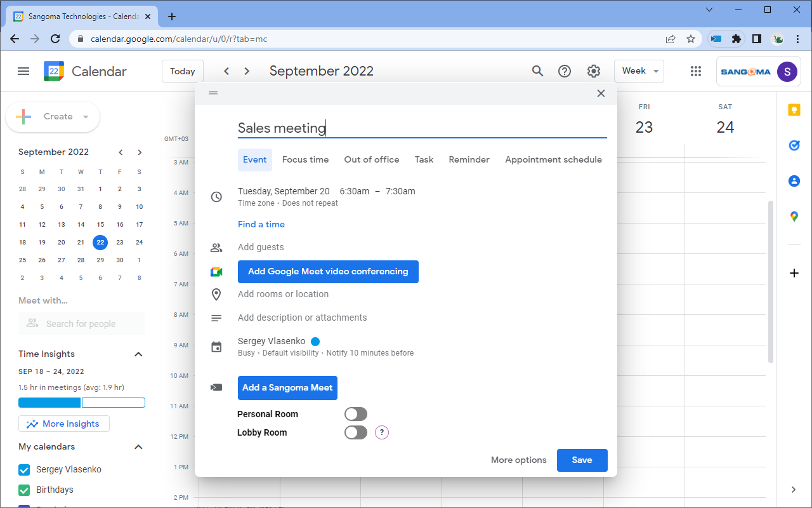812x508 pixels.
Task: Select the Out of office tab
Action: (372, 160)
